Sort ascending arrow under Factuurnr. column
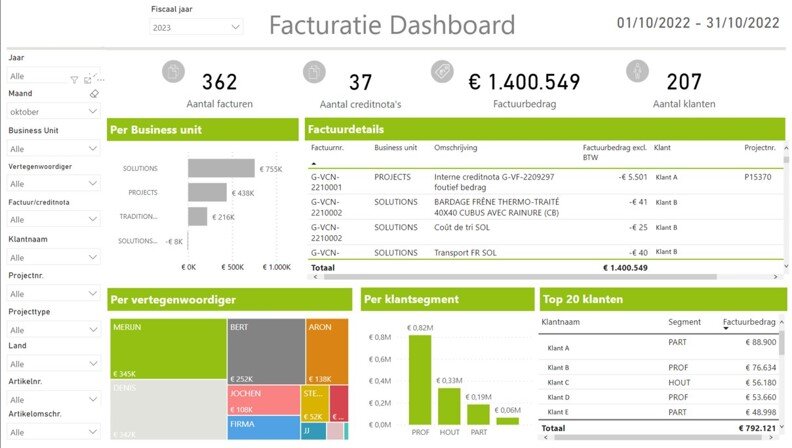 (x=314, y=164)
